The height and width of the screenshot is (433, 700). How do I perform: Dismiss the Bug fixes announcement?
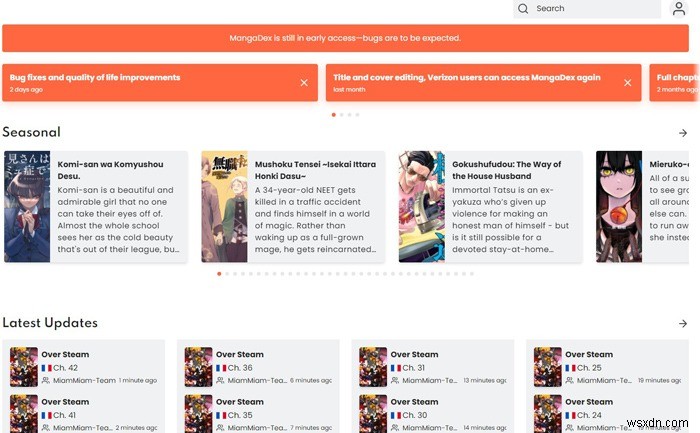pos(304,83)
